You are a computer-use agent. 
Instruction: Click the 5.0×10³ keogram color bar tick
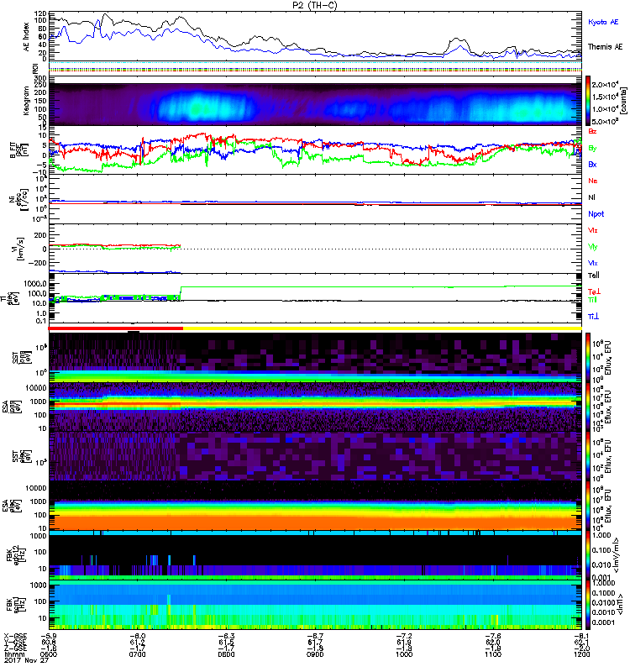(605, 121)
